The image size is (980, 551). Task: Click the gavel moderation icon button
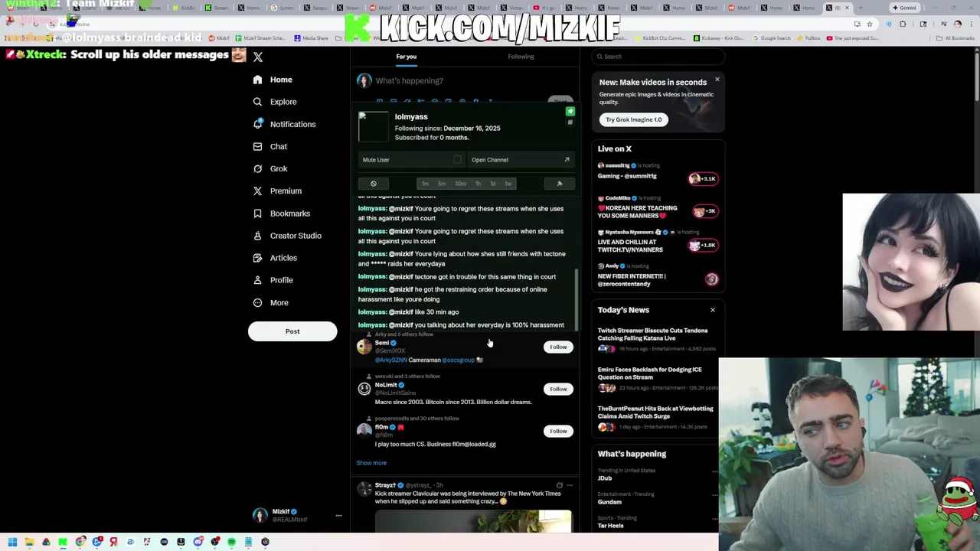pyautogui.click(x=560, y=184)
